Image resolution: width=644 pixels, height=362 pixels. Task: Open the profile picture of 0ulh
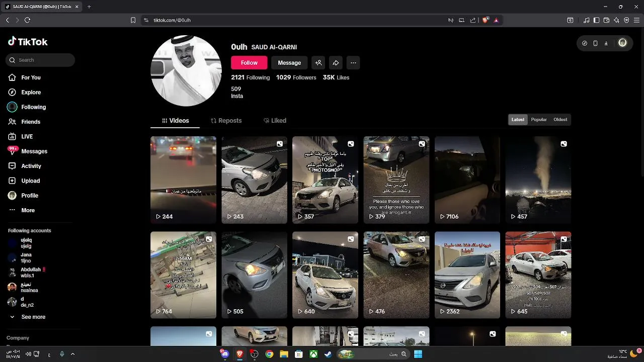[x=186, y=70]
